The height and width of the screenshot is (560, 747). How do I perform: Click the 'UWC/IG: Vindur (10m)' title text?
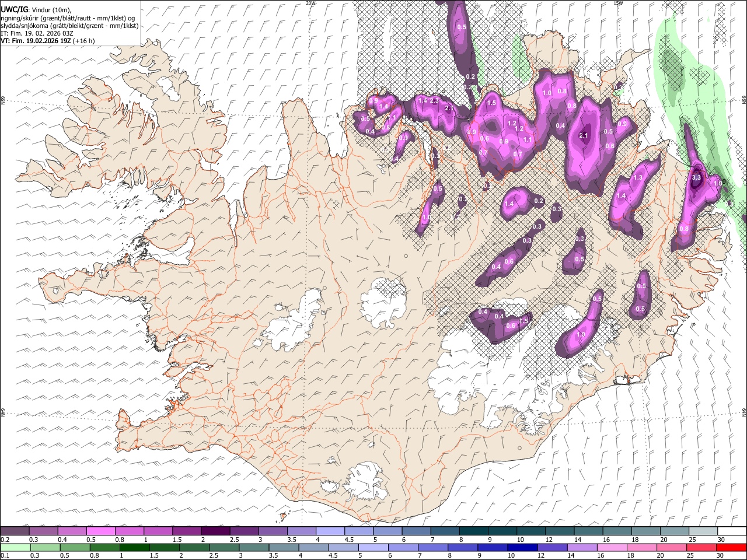click(x=36, y=10)
